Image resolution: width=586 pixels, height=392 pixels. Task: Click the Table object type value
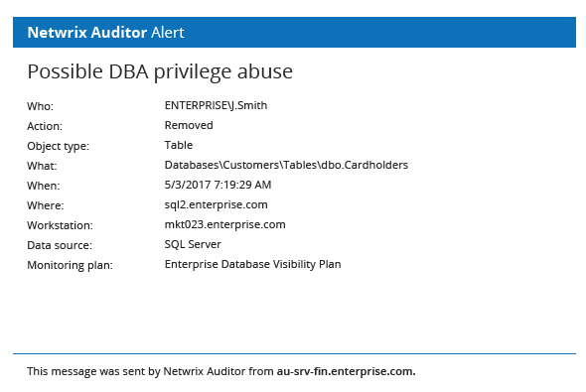pos(179,145)
